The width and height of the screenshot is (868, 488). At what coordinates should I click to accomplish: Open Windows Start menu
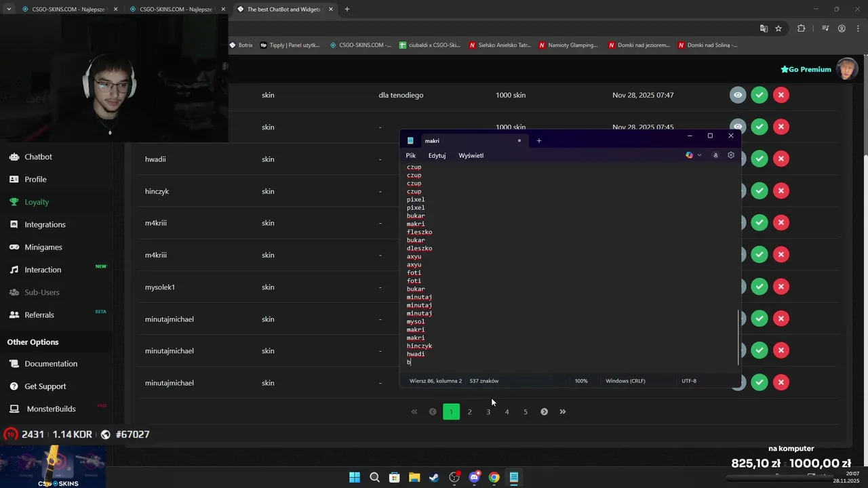[x=355, y=477]
